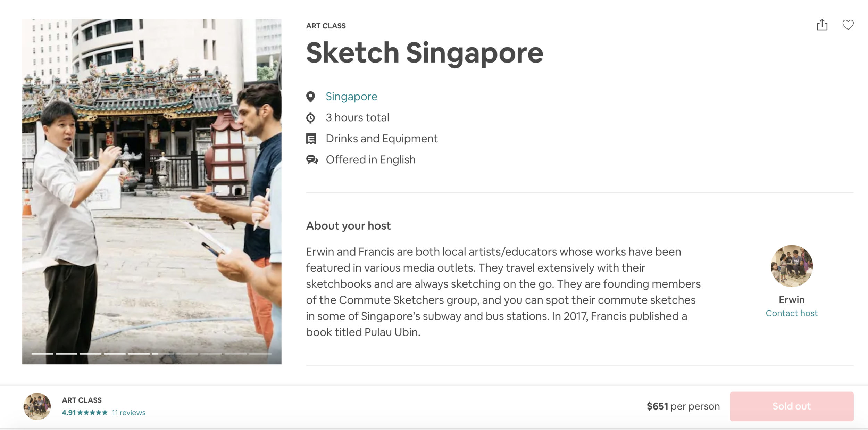This screenshot has width=868, height=430.
Task: Click the Erwin host name
Action: (791, 299)
